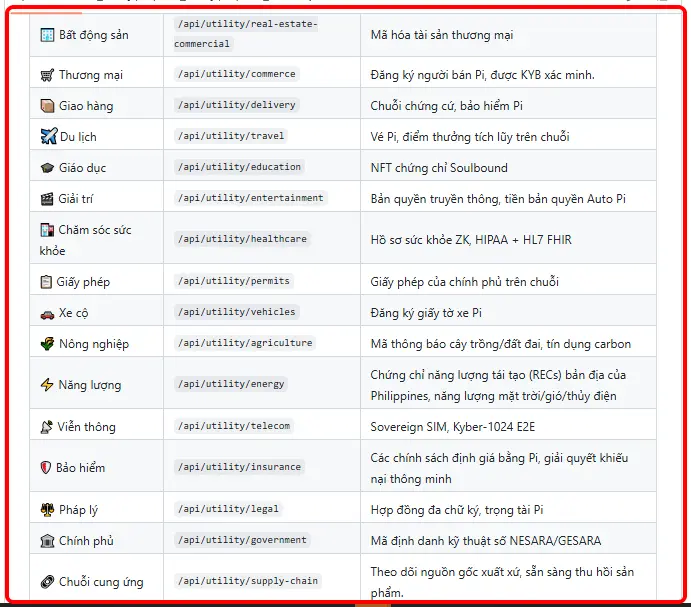Select the /api/utility/commerce endpoint text
This screenshot has width=691, height=607.
point(237,74)
